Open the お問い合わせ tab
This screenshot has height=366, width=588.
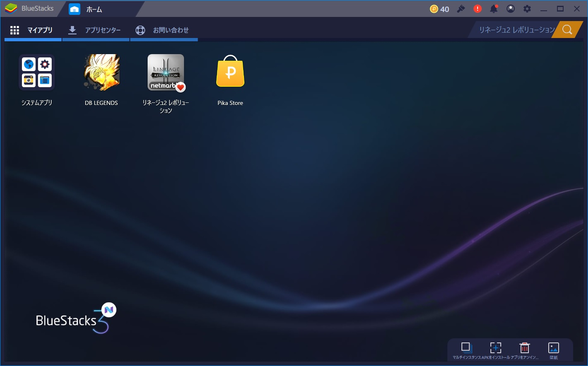coord(164,30)
